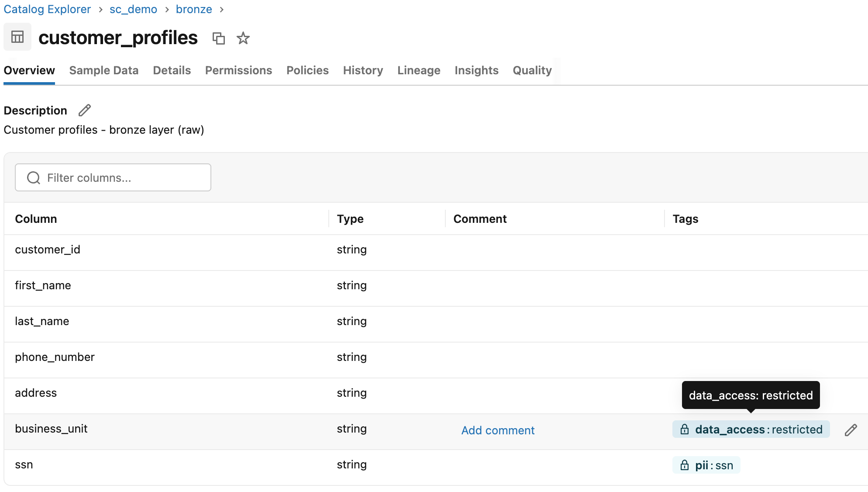Open the sc_demo catalog link
868x492 pixels.
click(133, 9)
